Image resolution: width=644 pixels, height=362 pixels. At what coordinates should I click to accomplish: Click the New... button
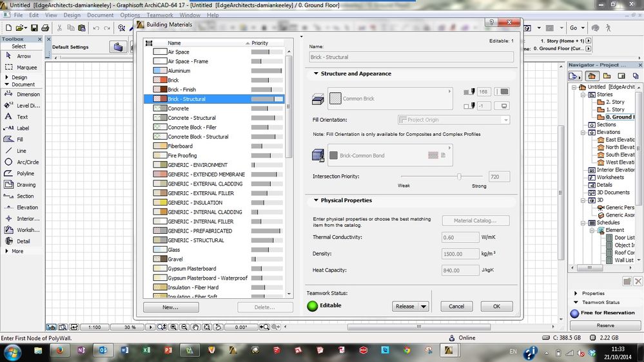pos(171,307)
